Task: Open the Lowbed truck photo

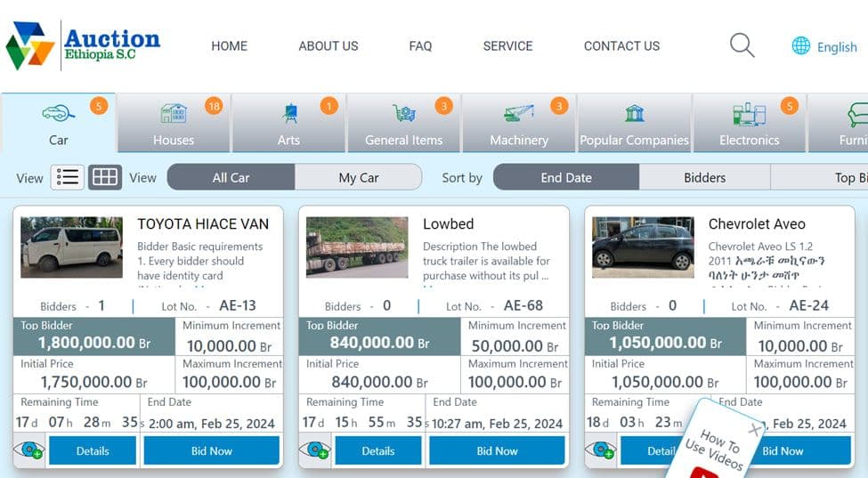Action: coord(357,247)
